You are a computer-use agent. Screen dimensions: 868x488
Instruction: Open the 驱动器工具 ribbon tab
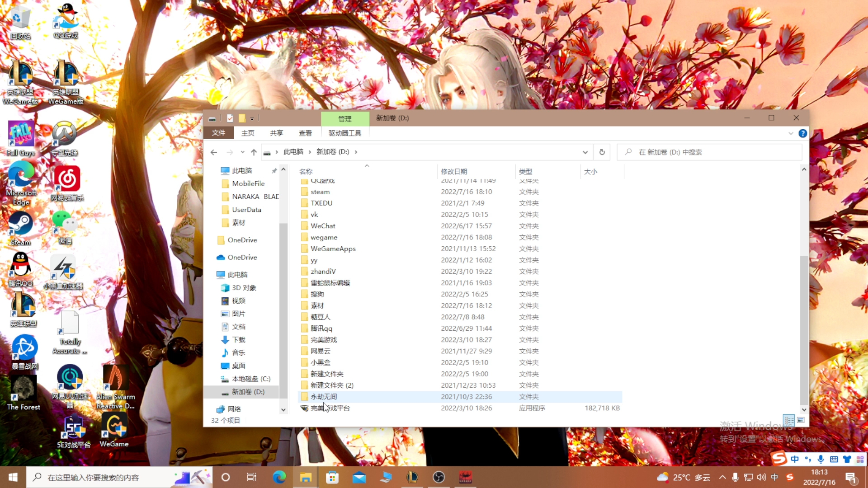pos(345,133)
